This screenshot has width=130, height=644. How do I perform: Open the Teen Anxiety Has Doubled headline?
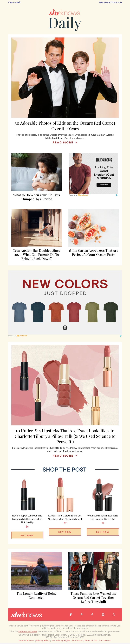coord(37,254)
